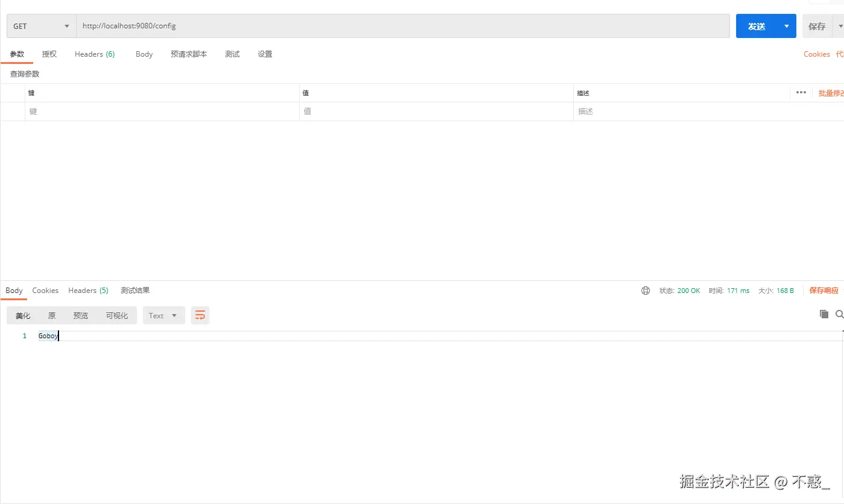Open the response Cookies tab
844x504 pixels.
pyautogui.click(x=45, y=291)
